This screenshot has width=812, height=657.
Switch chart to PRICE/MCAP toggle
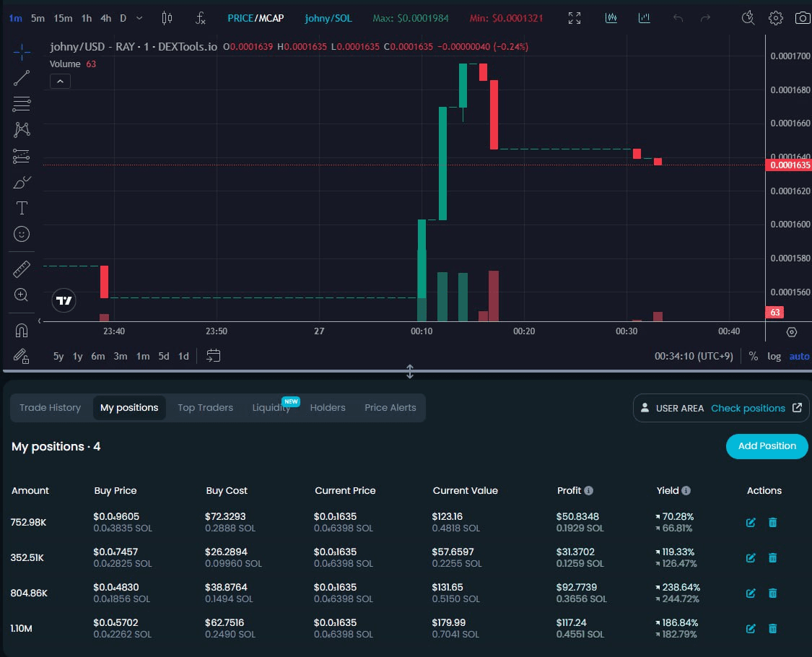click(x=256, y=18)
